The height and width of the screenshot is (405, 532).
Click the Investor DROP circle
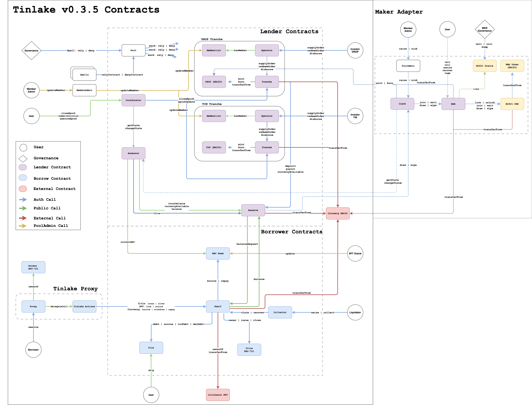(x=355, y=50)
